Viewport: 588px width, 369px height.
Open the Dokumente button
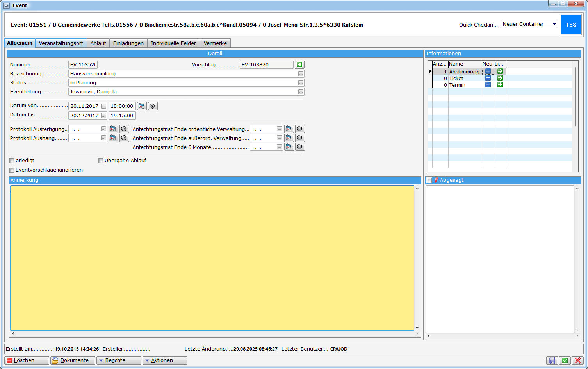click(x=73, y=360)
